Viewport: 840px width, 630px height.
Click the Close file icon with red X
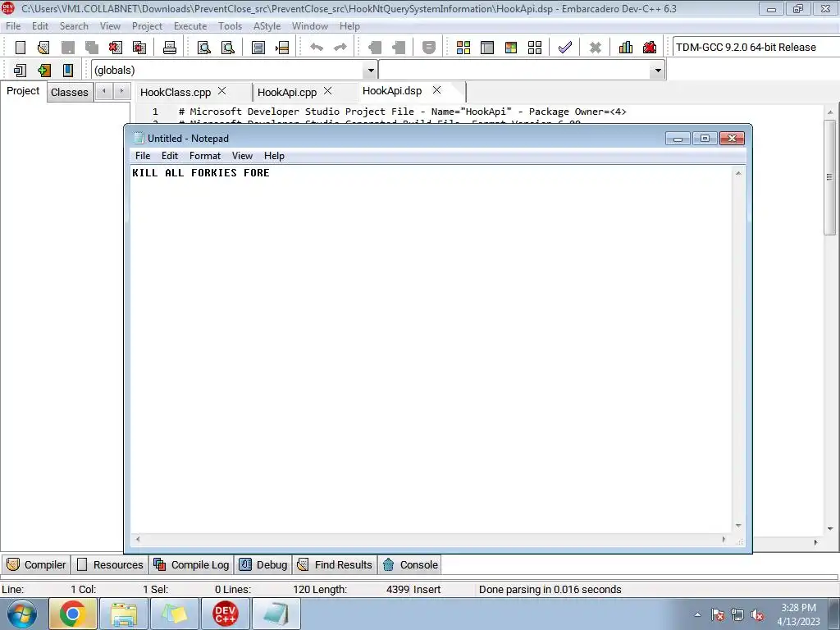(x=115, y=48)
